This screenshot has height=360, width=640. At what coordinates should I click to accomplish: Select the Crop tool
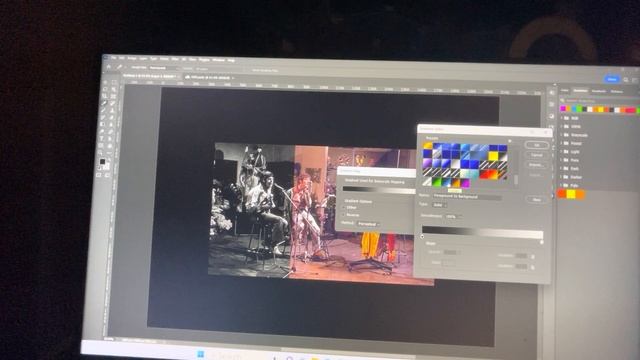point(104,96)
